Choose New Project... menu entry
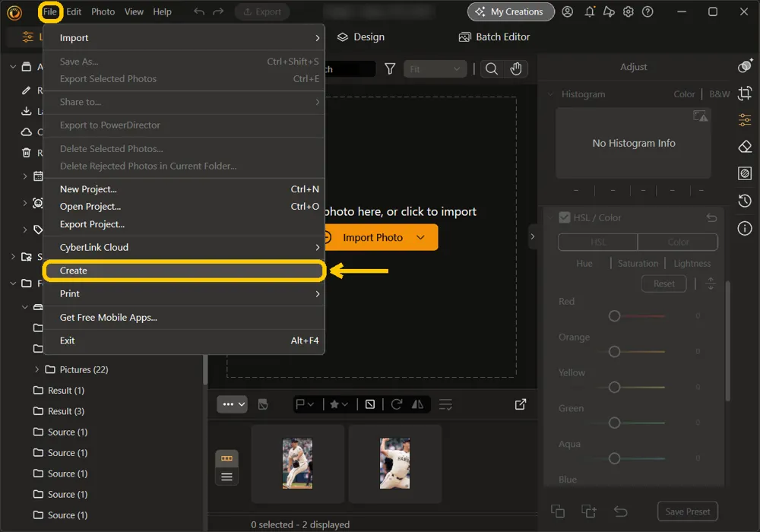 click(184, 189)
